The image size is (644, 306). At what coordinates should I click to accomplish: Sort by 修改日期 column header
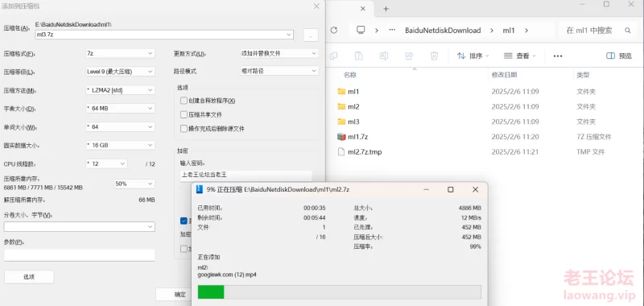tap(505, 75)
